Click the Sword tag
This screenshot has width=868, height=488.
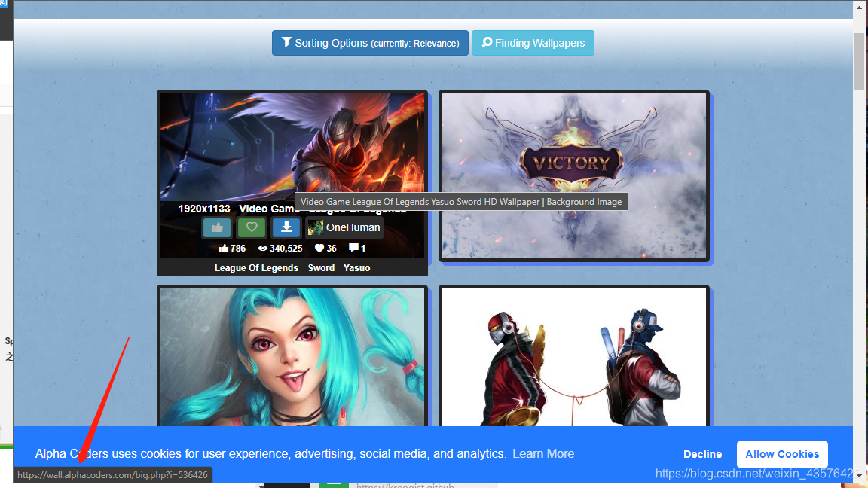[x=321, y=268]
